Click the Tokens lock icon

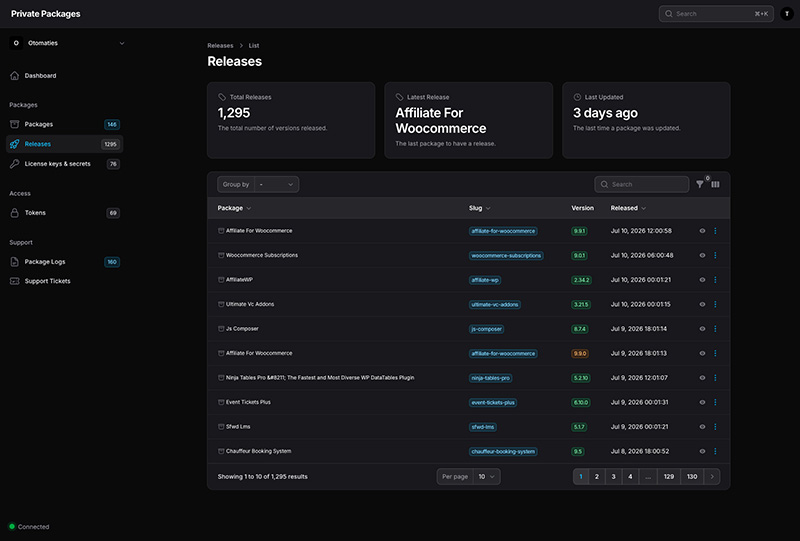(x=14, y=213)
